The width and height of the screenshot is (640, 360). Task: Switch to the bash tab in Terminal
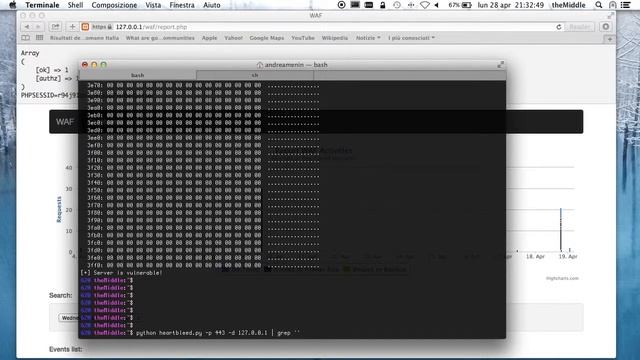click(138, 75)
